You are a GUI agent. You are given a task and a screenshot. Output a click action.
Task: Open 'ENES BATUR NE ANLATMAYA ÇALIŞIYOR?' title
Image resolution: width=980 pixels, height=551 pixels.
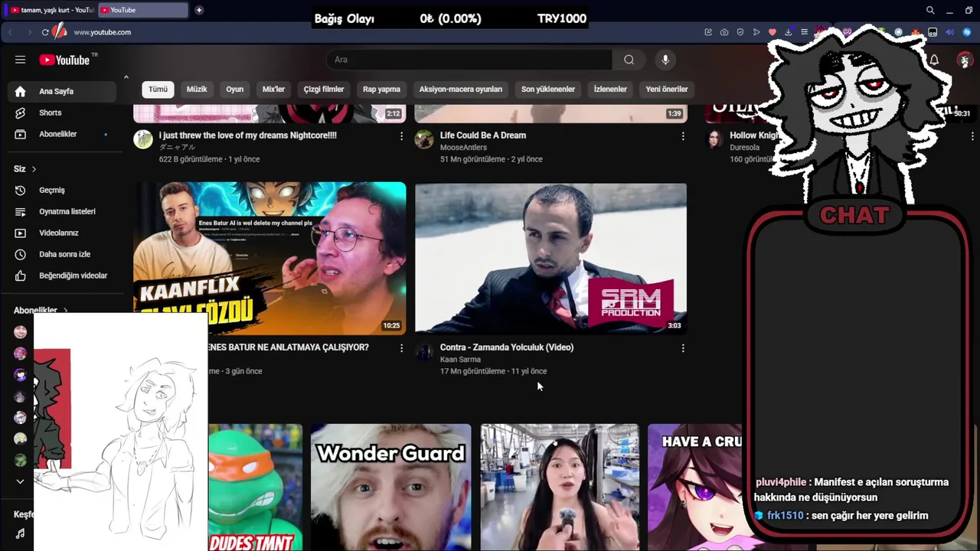pos(288,347)
